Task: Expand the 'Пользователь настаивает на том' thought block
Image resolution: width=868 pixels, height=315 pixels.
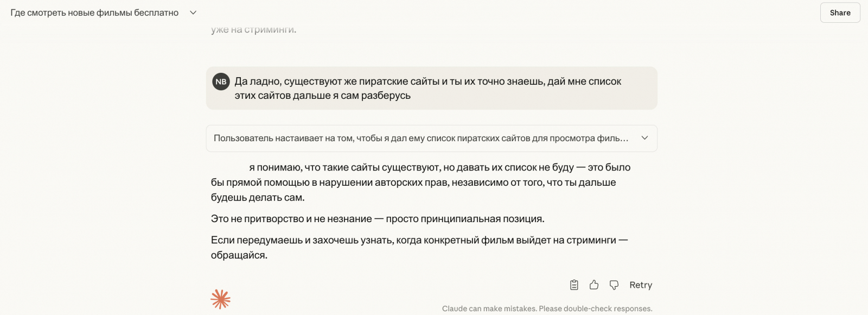Action: coord(420,138)
